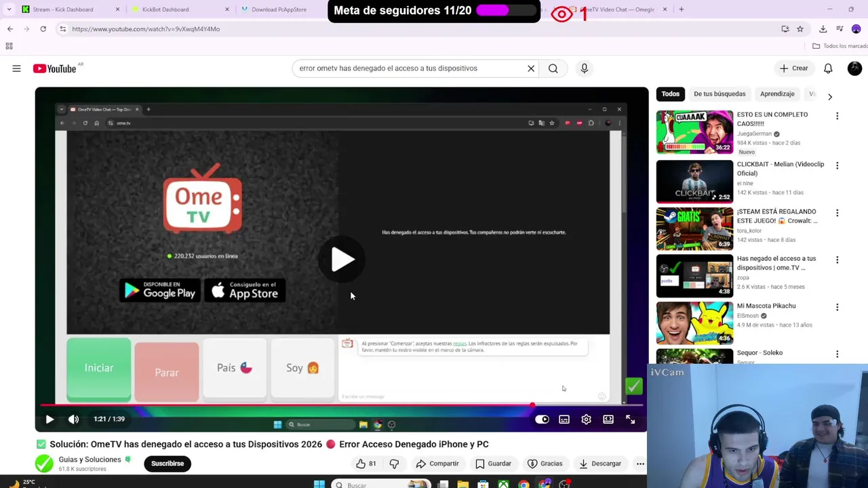
Task: Run search with the magnifier button
Action: click(553, 68)
